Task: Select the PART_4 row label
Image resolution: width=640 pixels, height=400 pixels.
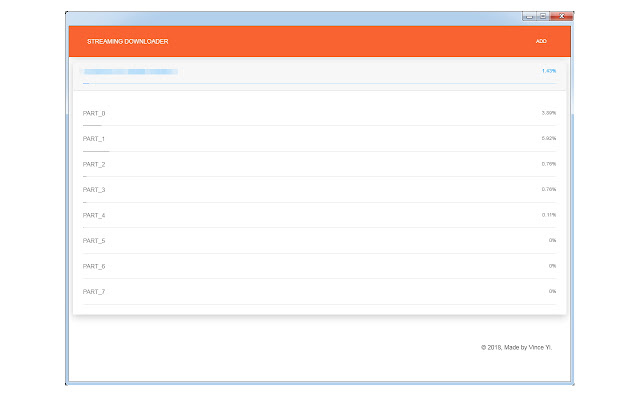Action: pos(94,216)
